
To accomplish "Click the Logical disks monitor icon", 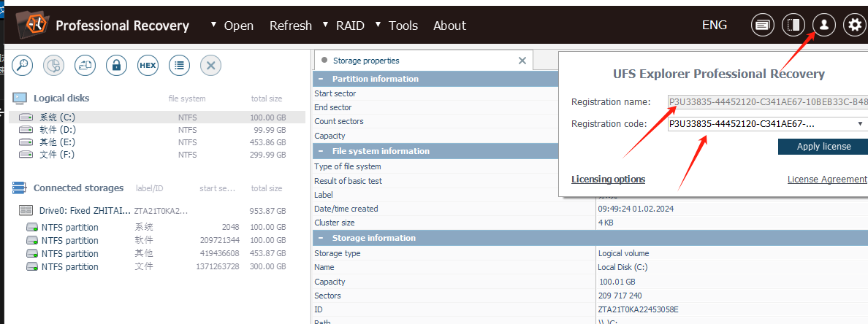I will point(20,99).
